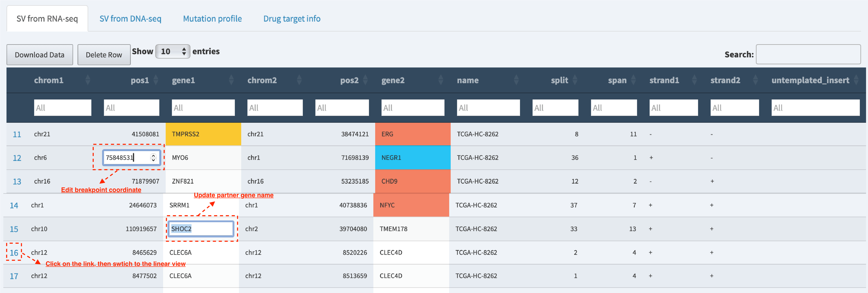
Task: Open the Mutation profile tab
Action: pos(212,19)
